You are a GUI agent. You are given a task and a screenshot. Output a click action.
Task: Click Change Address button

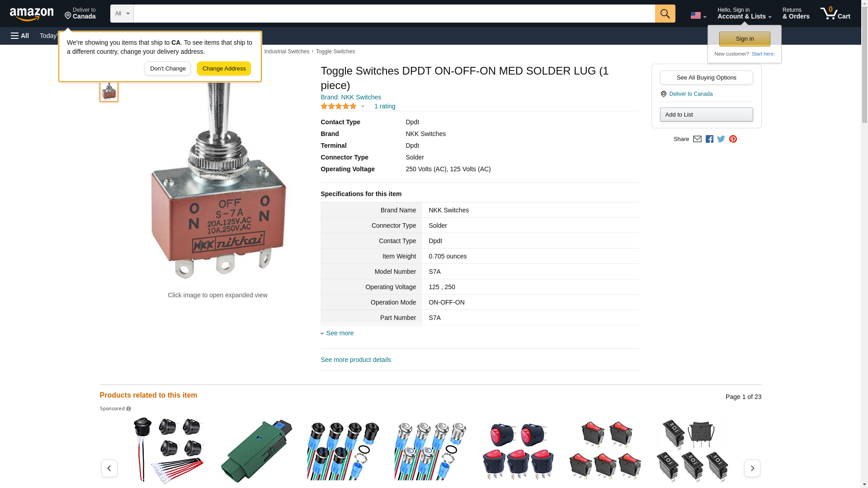(224, 69)
